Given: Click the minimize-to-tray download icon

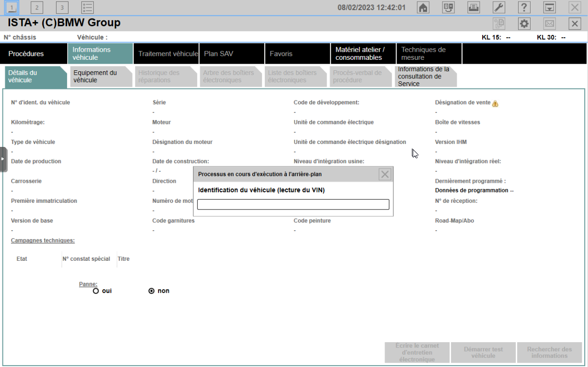Looking at the screenshot, I should point(550,7).
